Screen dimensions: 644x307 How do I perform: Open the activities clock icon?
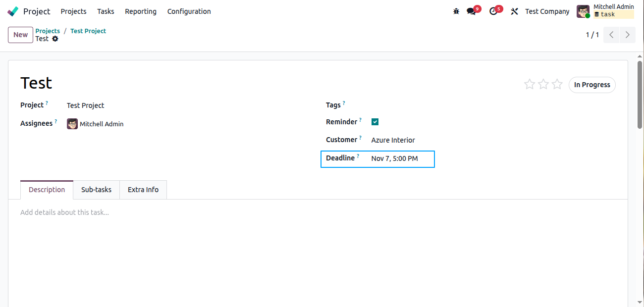pos(493,11)
